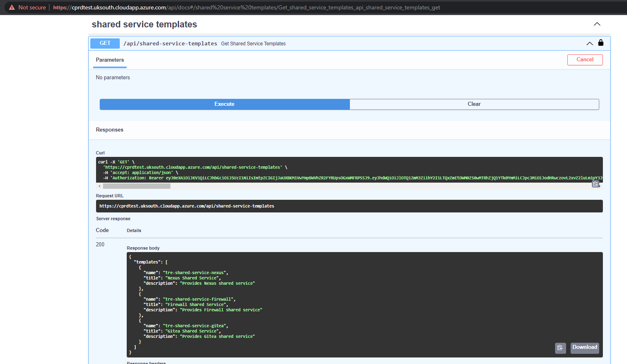The image size is (627, 364).
Task: Download the JSON response
Action: [x=584, y=348]
